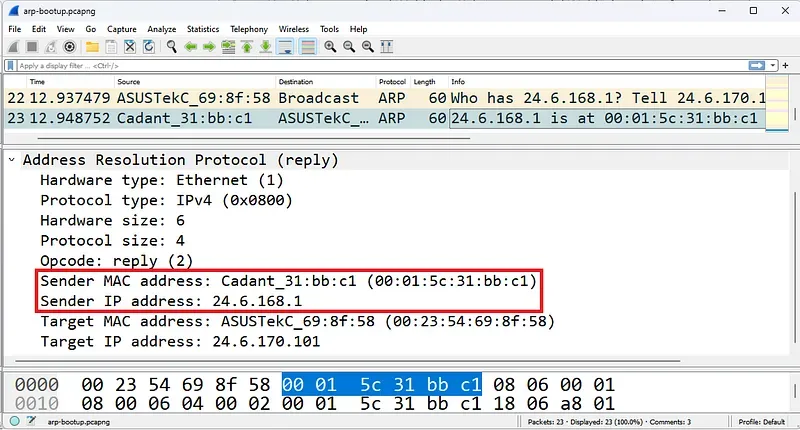The image size is (800, 430).
Task: Close this capture file icon
Action: pos(130,47)
